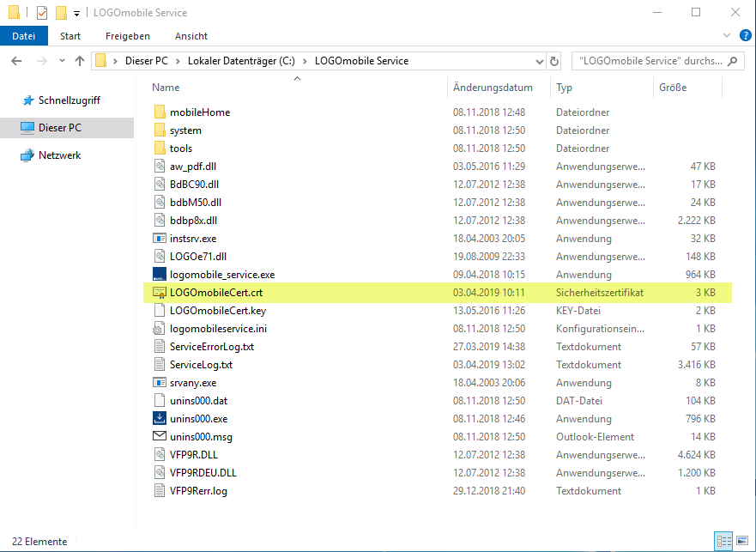The image size is (756, 552).
Task: Click the new folder quick access icon
Action: 61,13
